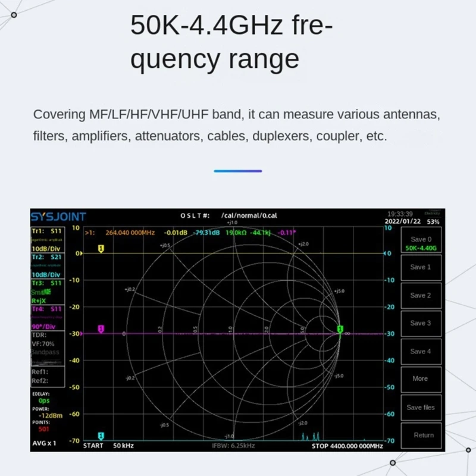Tap the Save 3 button
476x476 pixels.
(421, 324)
